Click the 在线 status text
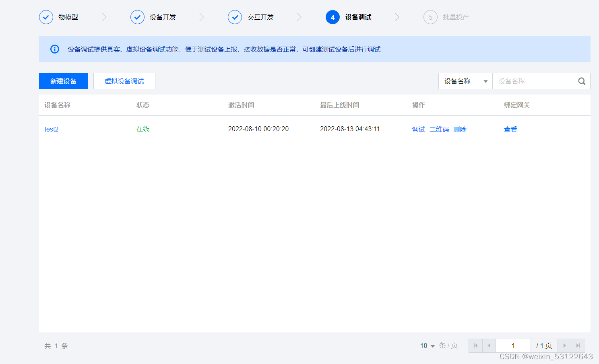599x364 pixels. [143, 129]
